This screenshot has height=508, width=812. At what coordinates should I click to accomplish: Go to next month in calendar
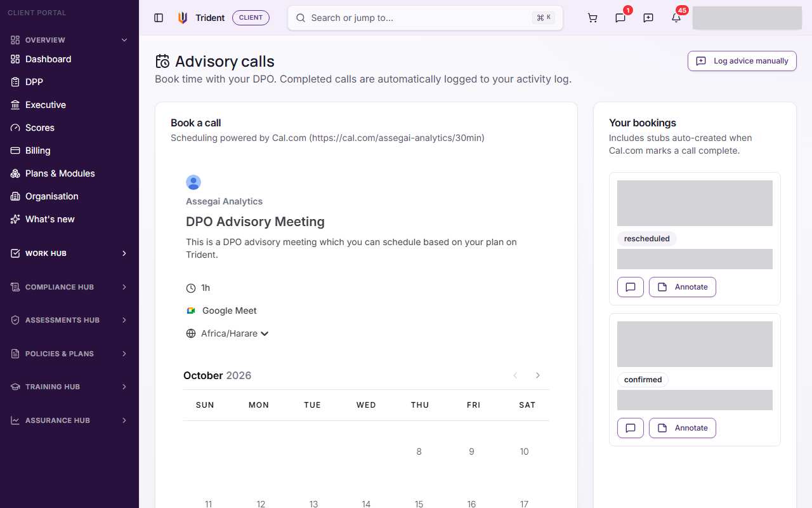tap(538, 375)
